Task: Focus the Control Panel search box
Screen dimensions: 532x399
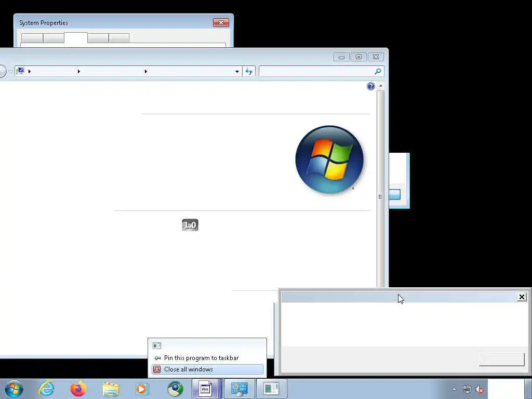Action: coord(321,71)
